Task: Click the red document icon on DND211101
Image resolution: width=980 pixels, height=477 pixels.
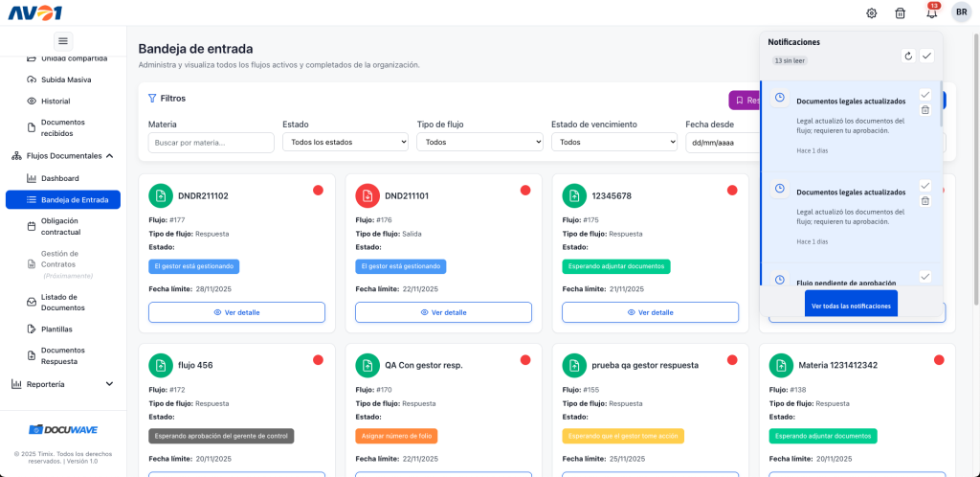Action: click(367, 195)
